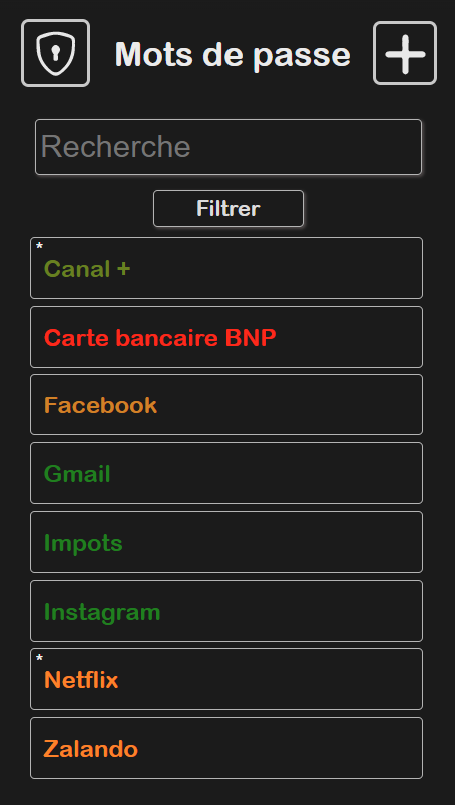
Task: Click the shield lock icon
Action: [x=55, y=53]
